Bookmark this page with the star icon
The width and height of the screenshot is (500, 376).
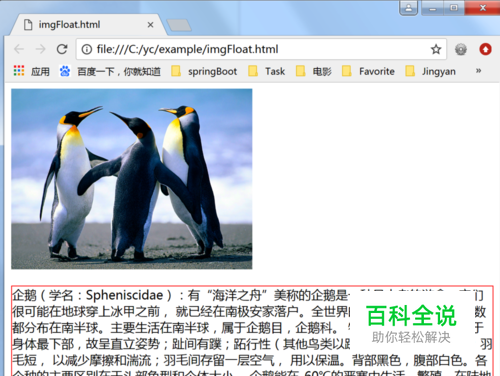pyautogui.click(x=436, y=49)
